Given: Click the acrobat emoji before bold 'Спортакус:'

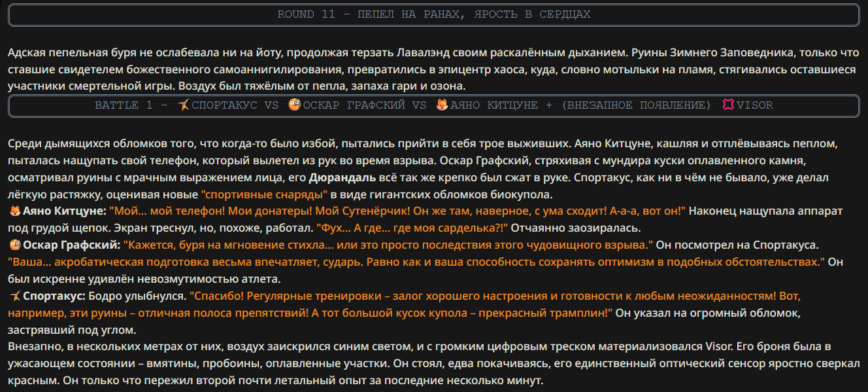Looking at the screenshot, I should 14,296.
